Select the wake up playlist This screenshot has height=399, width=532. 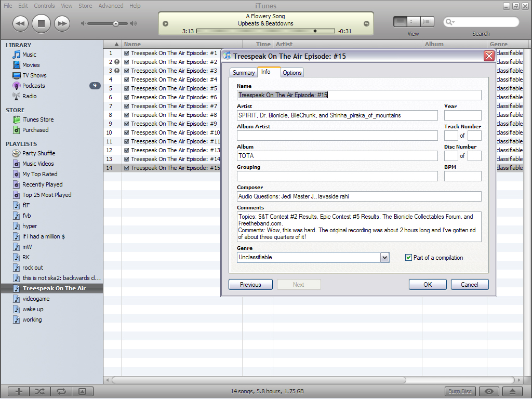(33, 310)
